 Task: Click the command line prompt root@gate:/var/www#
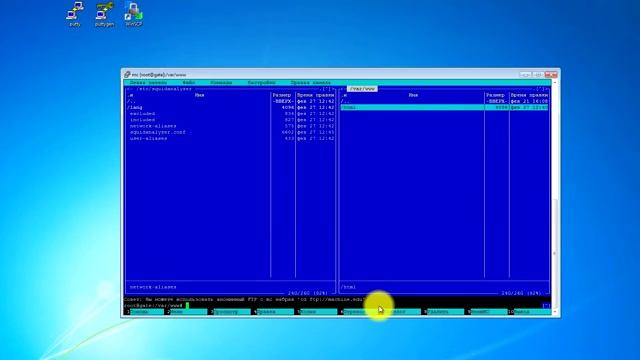153,305
